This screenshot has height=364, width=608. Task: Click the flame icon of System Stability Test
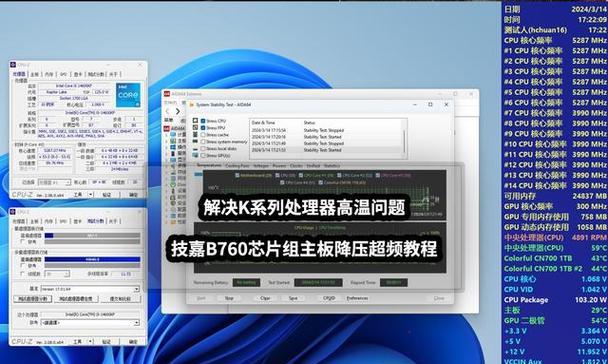(x=192, y=105)
